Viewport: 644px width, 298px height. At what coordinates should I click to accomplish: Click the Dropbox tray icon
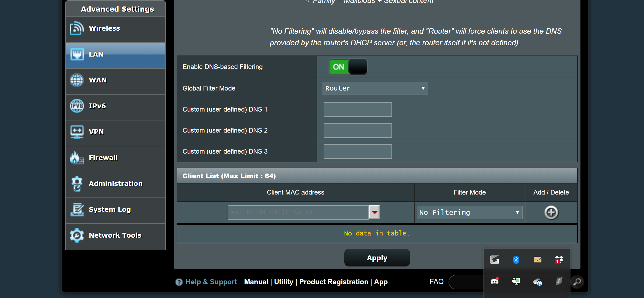(559, 260)
